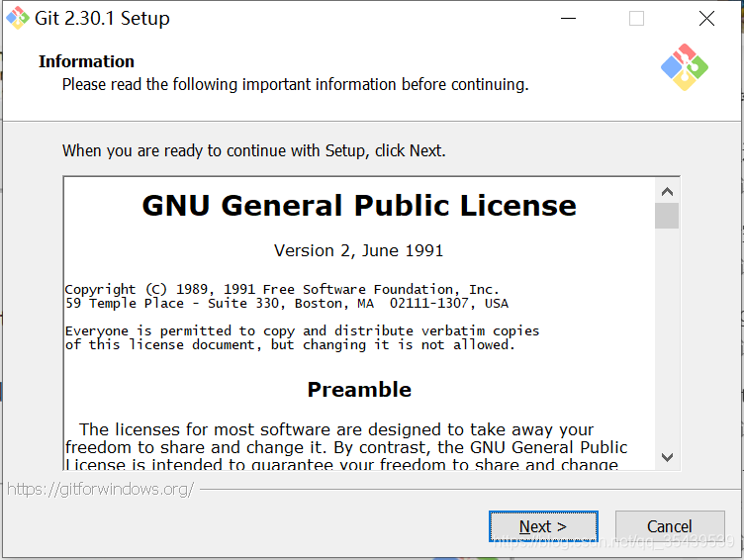Click the 'Please read the following important information' text
The image size is (744, 560).
295,84
